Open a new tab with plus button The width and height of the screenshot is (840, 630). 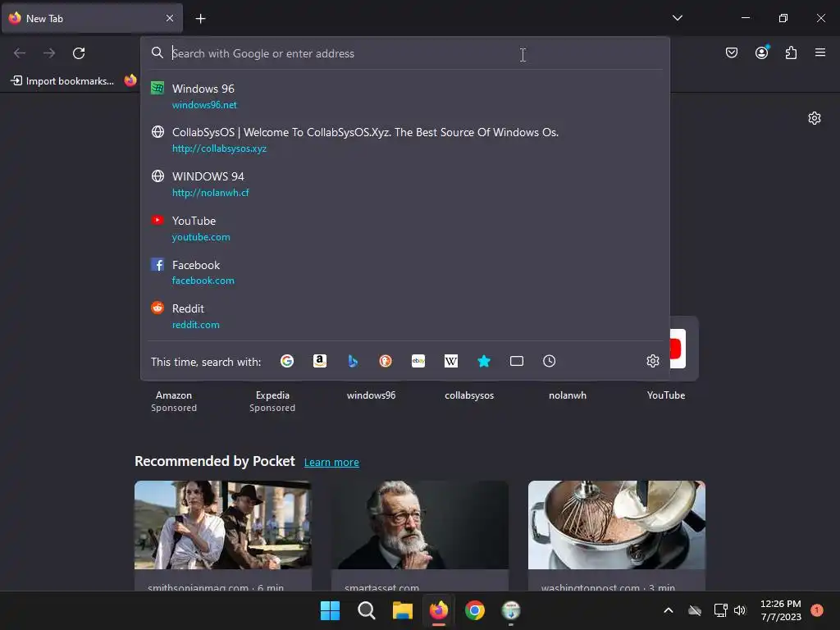coord(200,19)
